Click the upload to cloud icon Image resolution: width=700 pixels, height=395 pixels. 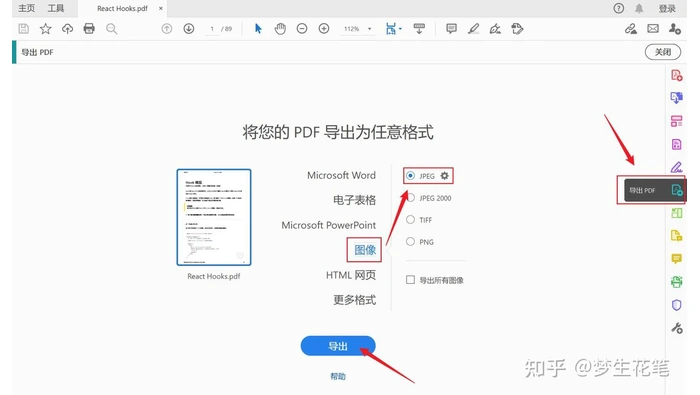coord(67,29)
